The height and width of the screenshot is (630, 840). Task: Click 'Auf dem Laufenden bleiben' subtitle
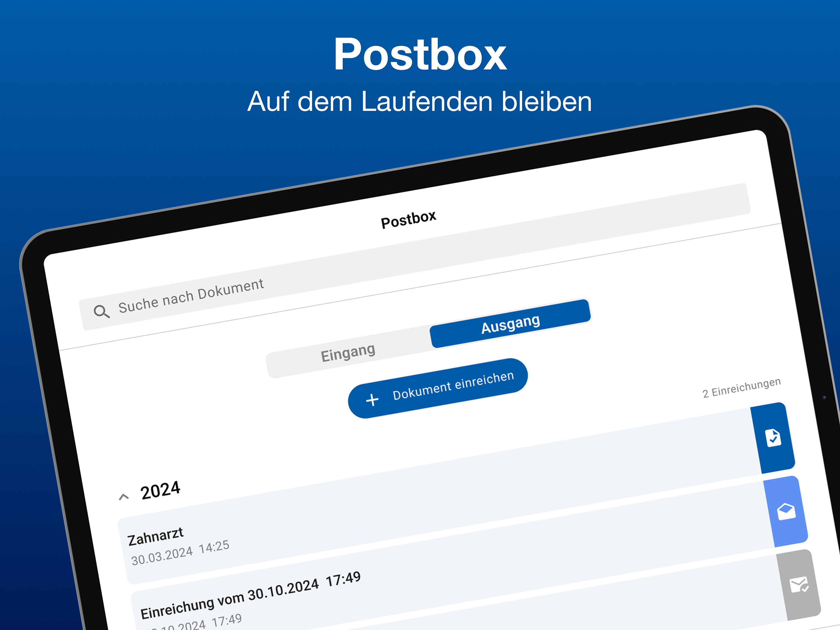point(420,101)
